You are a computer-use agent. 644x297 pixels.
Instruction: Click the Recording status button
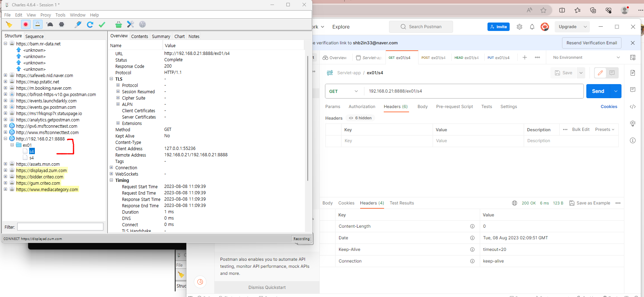(x=301, y=239)
